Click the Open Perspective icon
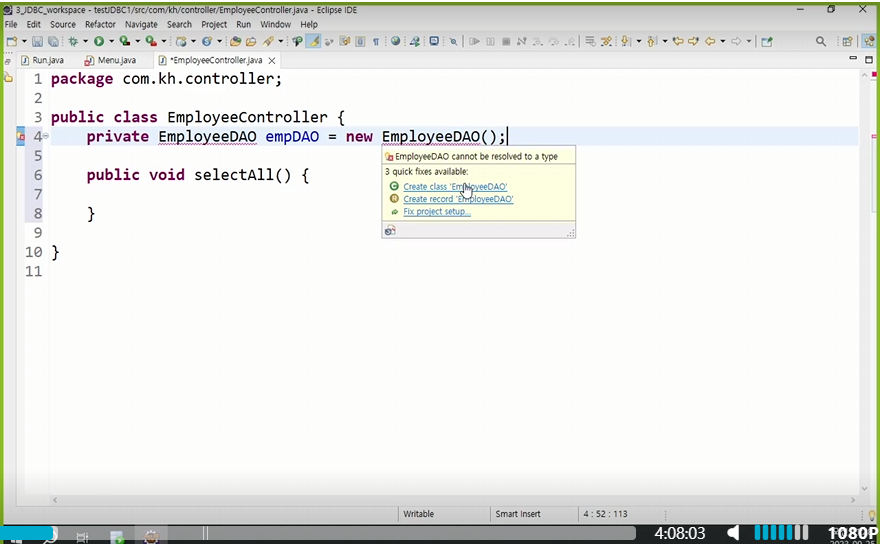The height and width of the screenshot is (544, 880). coord(847,41)
